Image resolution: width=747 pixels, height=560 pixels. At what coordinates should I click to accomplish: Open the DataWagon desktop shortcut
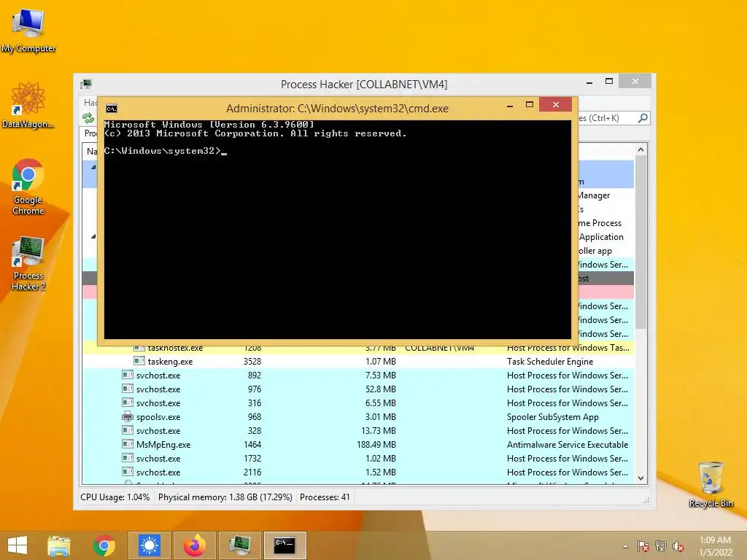click(x=28, y=105)
